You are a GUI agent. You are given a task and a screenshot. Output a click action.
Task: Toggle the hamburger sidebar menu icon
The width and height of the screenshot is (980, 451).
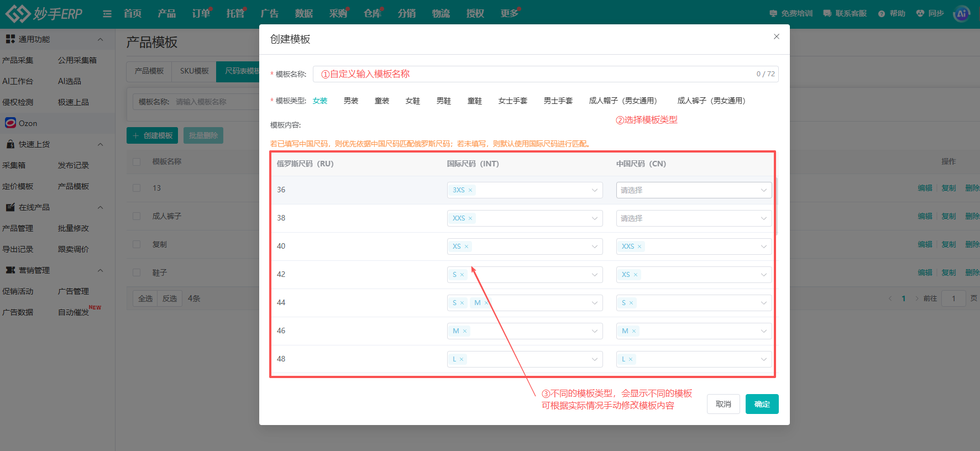tap(107, 14)
